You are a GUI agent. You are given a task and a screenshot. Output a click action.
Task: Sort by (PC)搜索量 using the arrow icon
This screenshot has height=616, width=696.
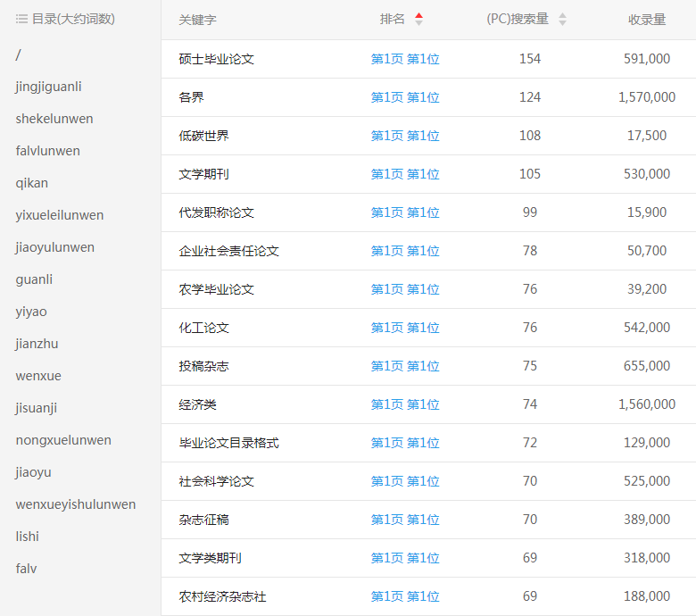(x=562, y=19)
